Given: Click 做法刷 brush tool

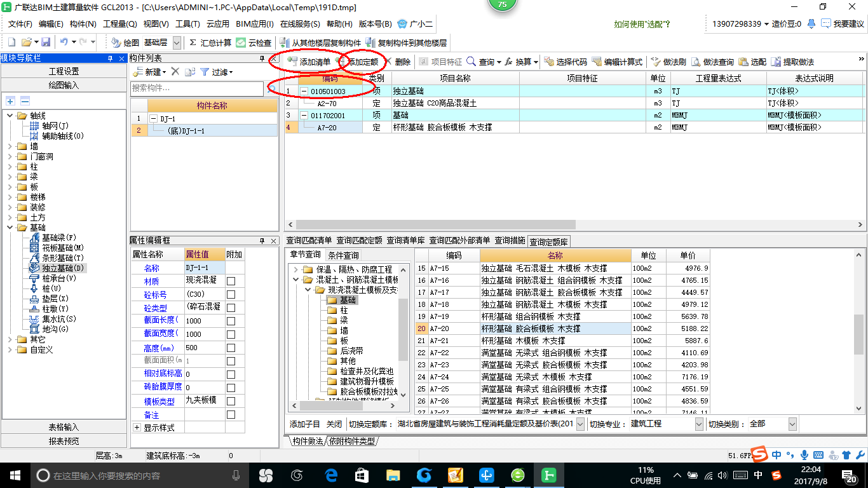Looking at the screenshot, I should tap(668, 62).
